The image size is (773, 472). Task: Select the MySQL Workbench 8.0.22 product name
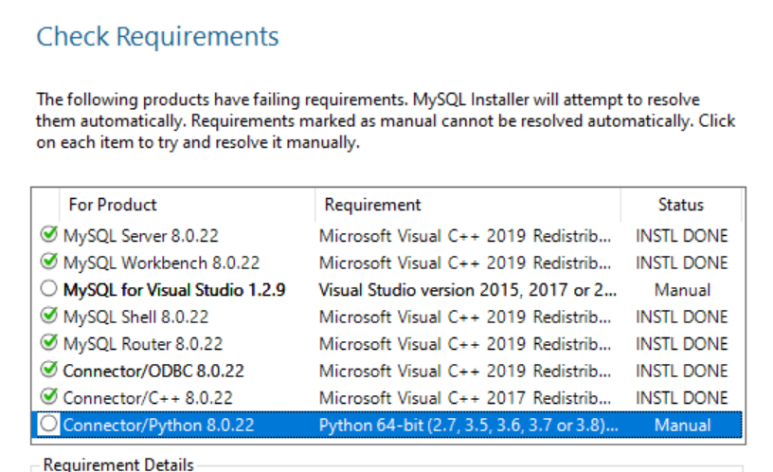pyautogui.click(x=161, y=263)
